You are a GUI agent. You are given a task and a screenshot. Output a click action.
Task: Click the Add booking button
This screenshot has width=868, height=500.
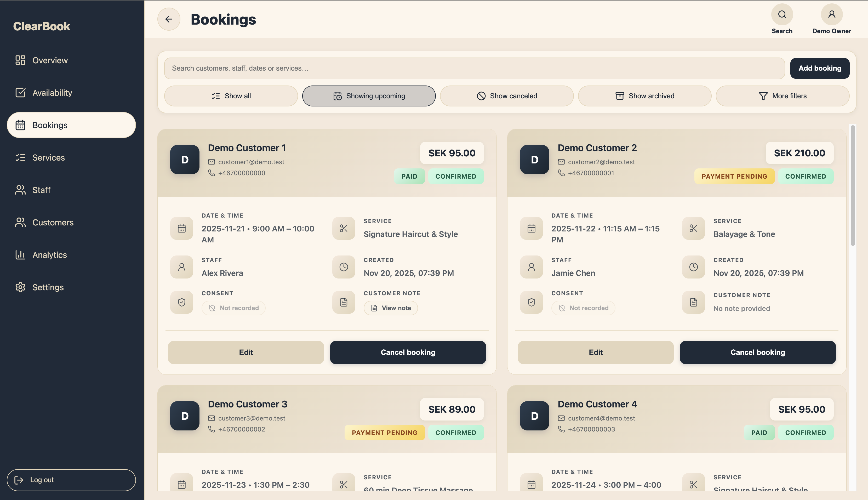(820, 68)
